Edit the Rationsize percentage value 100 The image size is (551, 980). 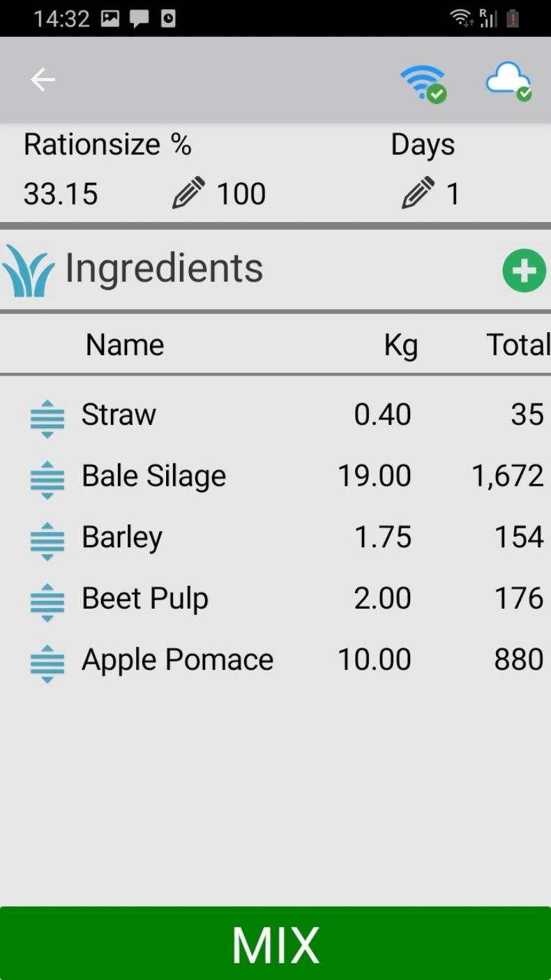[x=241, y=194]
